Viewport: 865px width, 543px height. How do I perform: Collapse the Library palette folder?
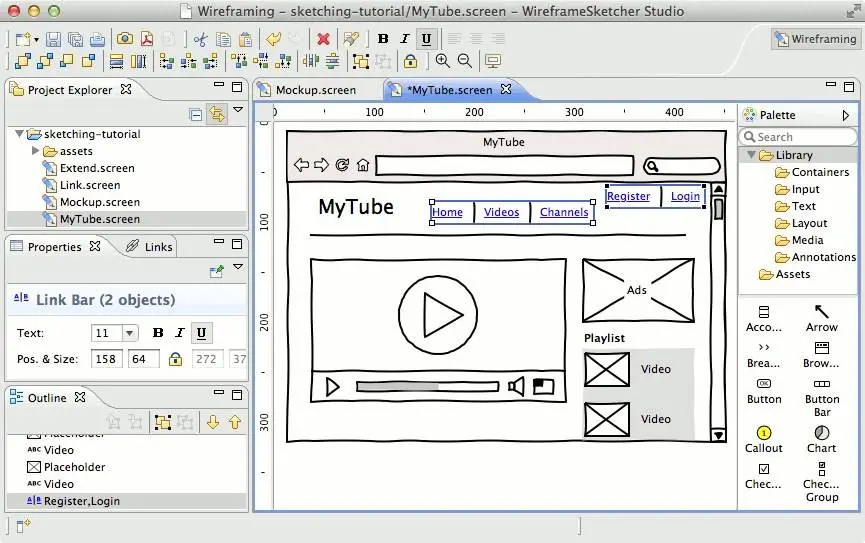pyautogui.click(x=751, y=155)
